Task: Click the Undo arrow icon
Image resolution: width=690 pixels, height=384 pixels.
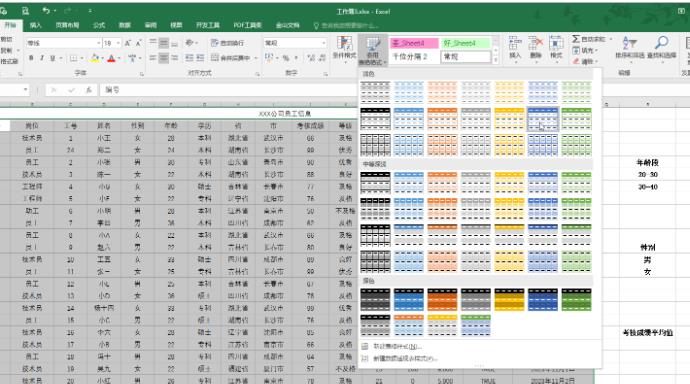Action: coord(46,11)
